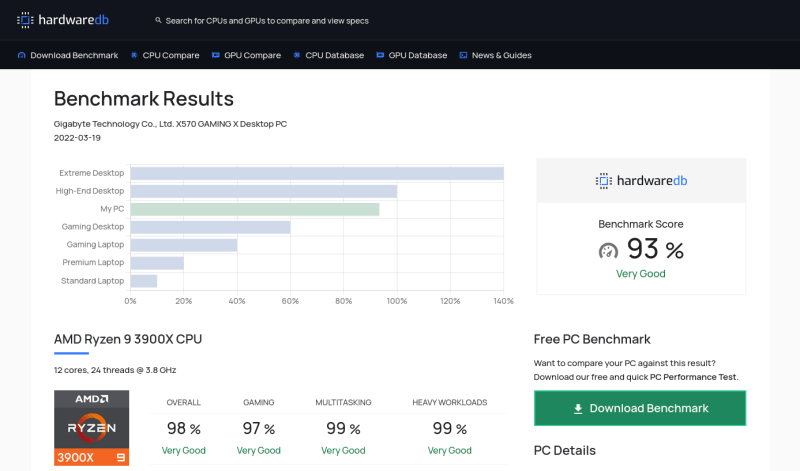Click the AMD Ryzen 3900X badge image
The width and height of the screenshot is (800, 471).
pyautogui.click(x=91, y=428)
